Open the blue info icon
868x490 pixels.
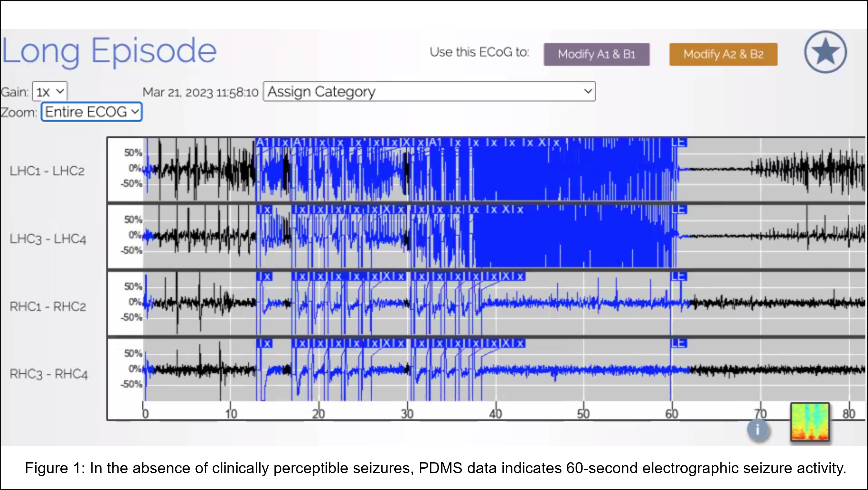[758, 430]
